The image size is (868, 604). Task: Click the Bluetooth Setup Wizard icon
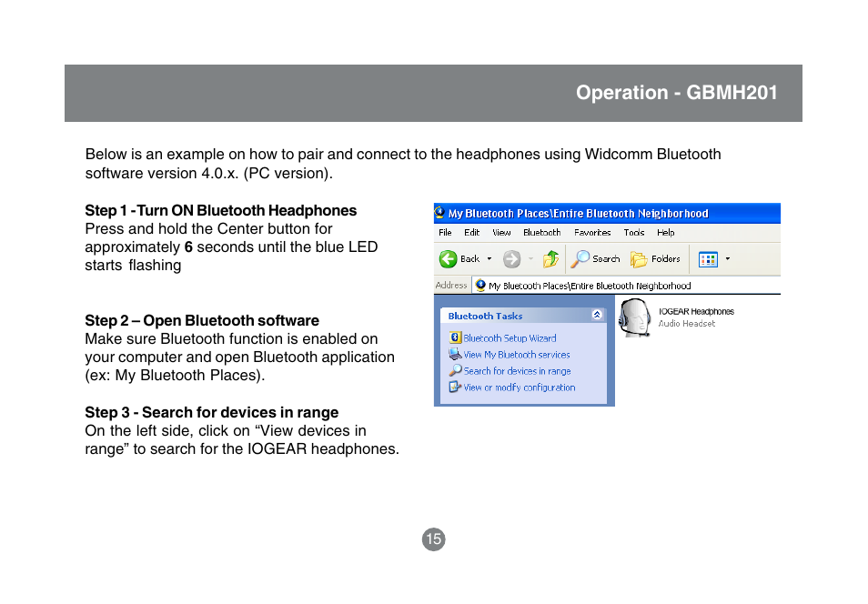click(x=455, y=337)
